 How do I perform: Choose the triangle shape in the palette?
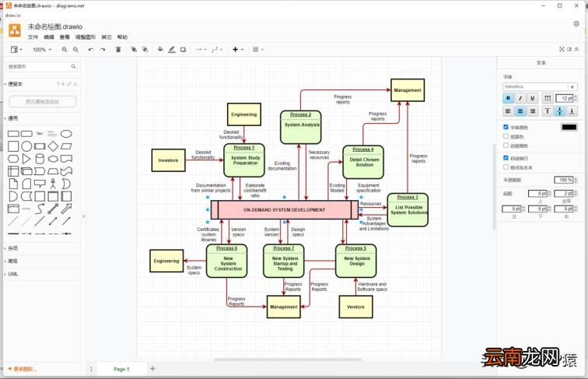(x=26, y=159)
